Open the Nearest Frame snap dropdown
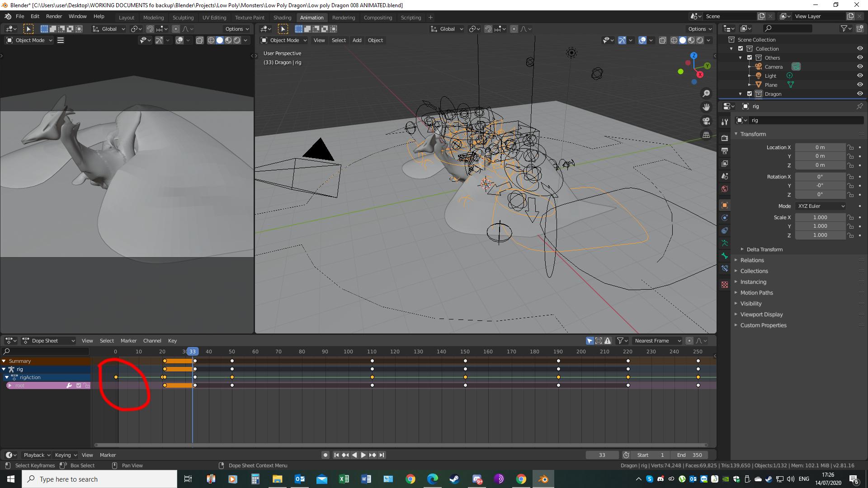868x488 pixels. tap(657, 341)
